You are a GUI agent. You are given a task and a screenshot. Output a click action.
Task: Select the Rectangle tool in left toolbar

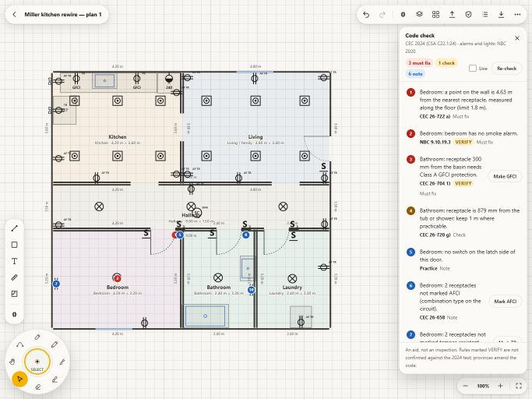tap(14, 245)
